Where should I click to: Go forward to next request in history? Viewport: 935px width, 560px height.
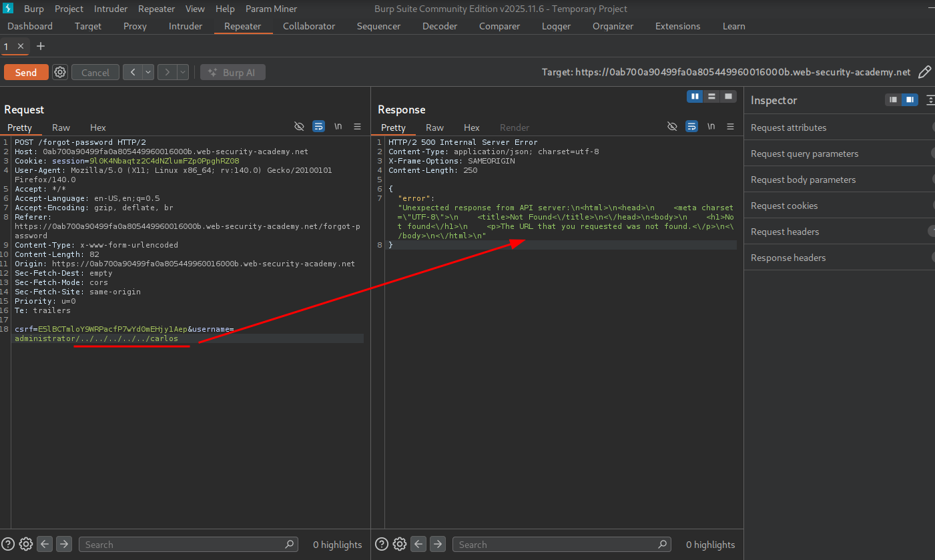pos(167,72)
